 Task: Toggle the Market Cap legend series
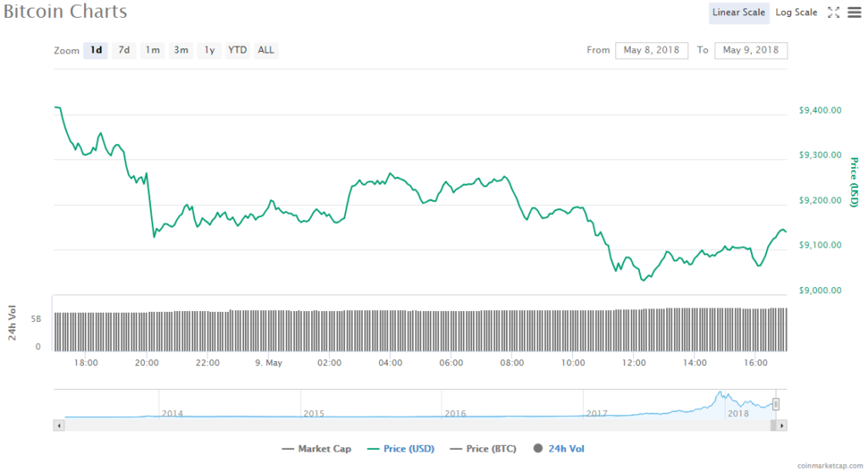315,448
